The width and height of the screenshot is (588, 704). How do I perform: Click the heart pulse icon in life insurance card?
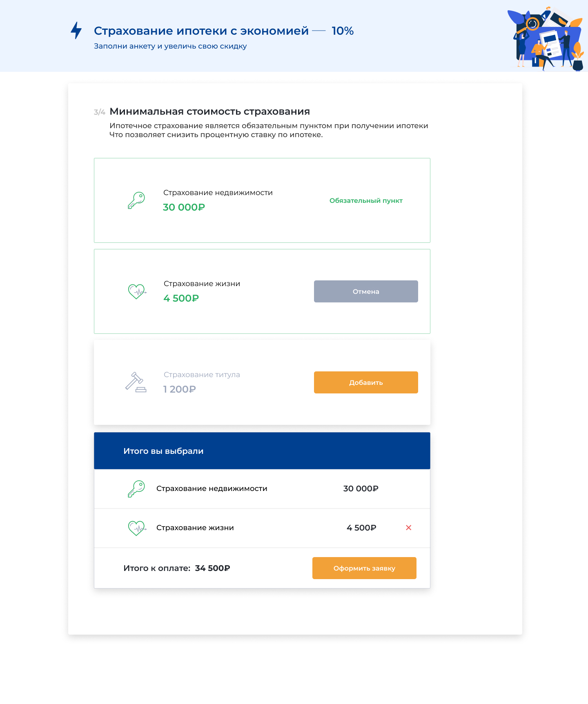click(x=137, y=291)
